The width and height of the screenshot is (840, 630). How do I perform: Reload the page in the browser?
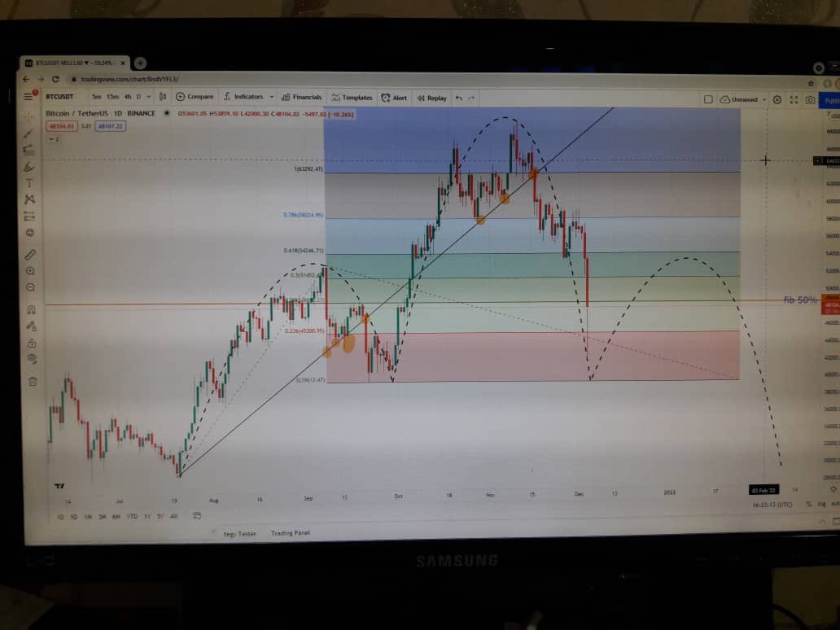pyautogui.click(x=55, y=79)
